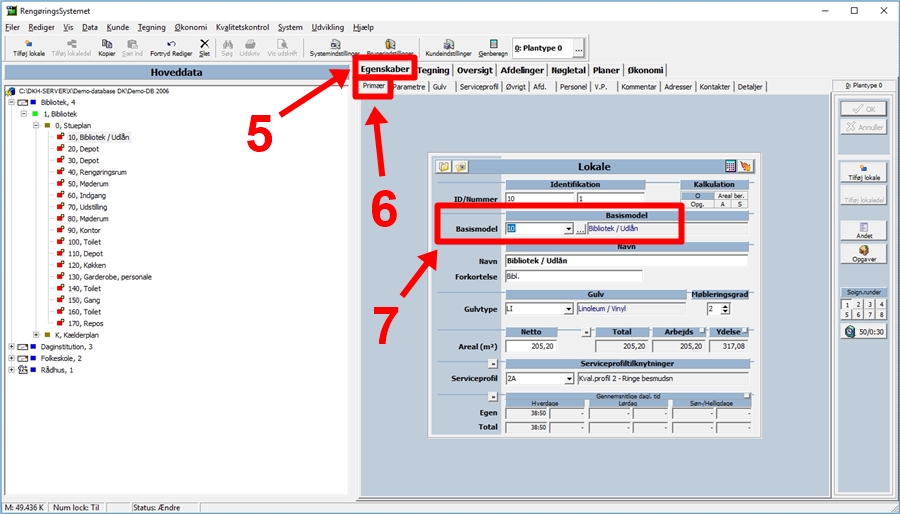Toggle Soign.runder number 4 button
Viewport: 900px width, 514px height.
tap(881, 305)
